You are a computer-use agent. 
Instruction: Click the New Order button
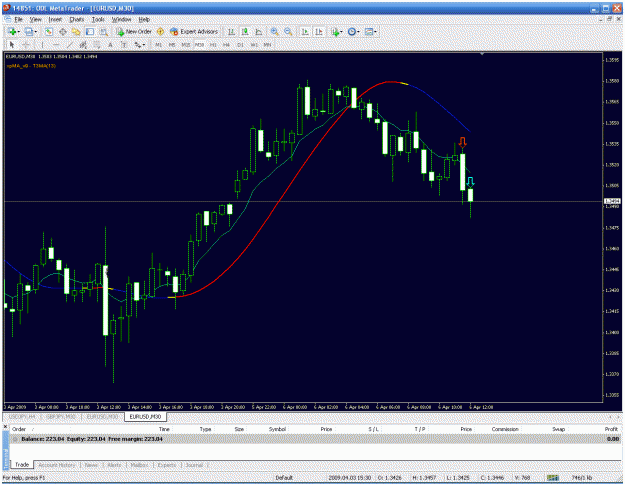click(x=134, y=31)
